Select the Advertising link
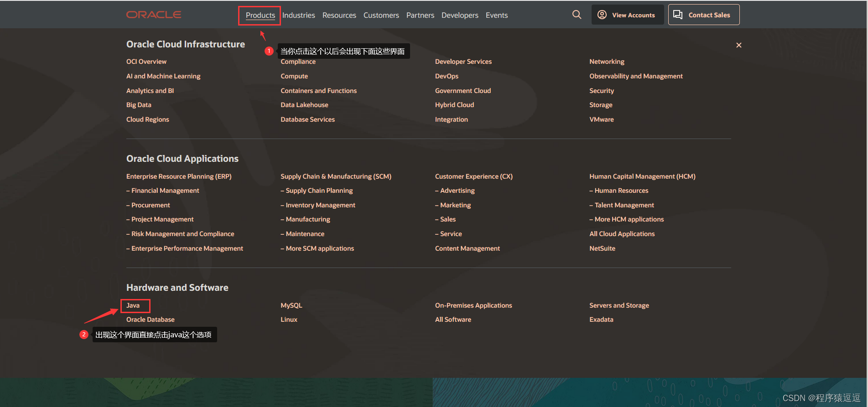The height and width of the screenshot is (407, 868). click(x=455, y=191)
